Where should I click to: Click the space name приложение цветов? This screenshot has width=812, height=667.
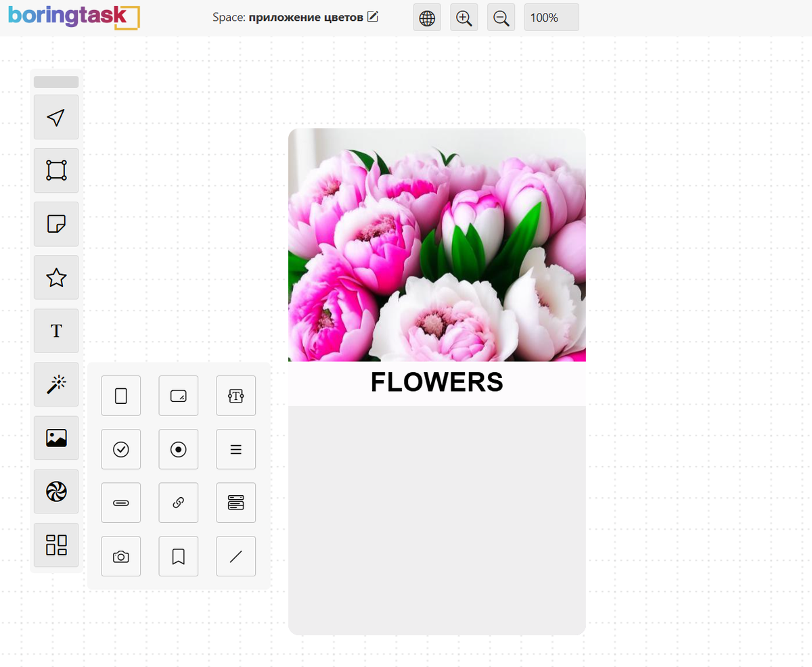[x=306, y=18]
